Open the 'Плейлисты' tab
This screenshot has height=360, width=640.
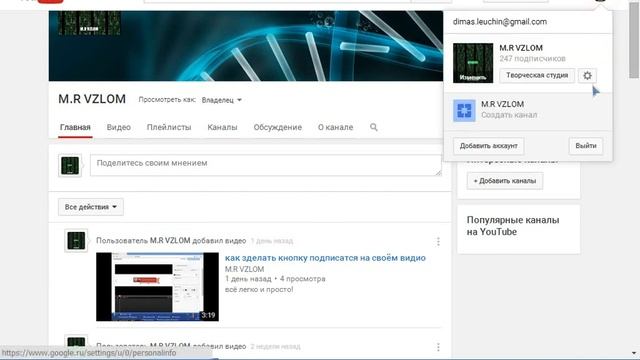click(169, 127)
